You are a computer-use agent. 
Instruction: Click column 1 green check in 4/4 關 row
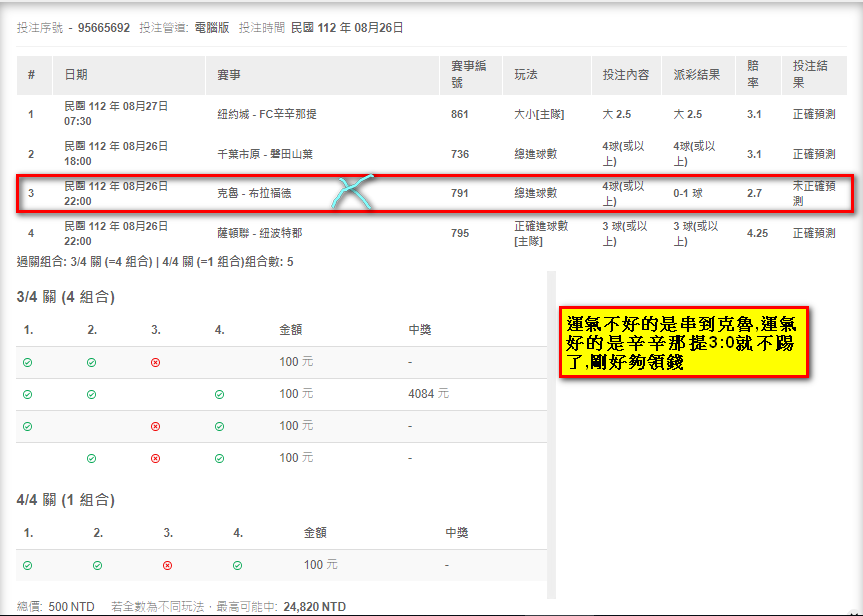28,565
